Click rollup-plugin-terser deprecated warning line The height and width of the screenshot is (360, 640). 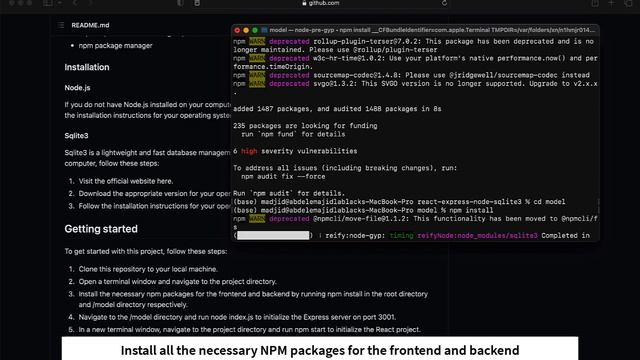click(x=413, y=46)
